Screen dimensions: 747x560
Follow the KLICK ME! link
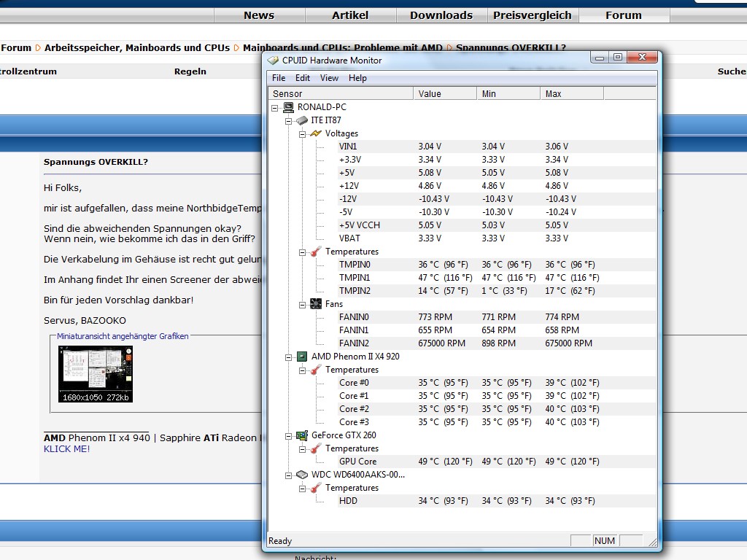(x=66, y=449)
